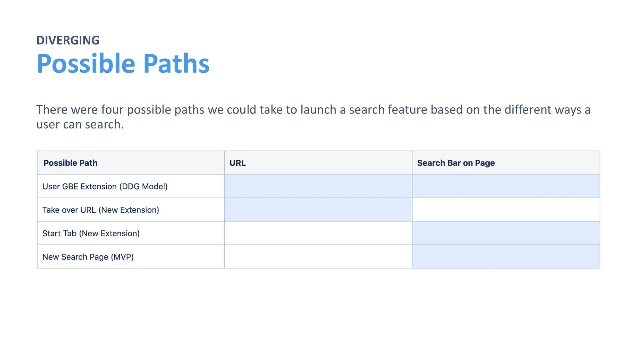Click the 'Search Bar on Page' header
This screenshot has width=644, height=362.
pyautogui.click(x=456, y=163)
